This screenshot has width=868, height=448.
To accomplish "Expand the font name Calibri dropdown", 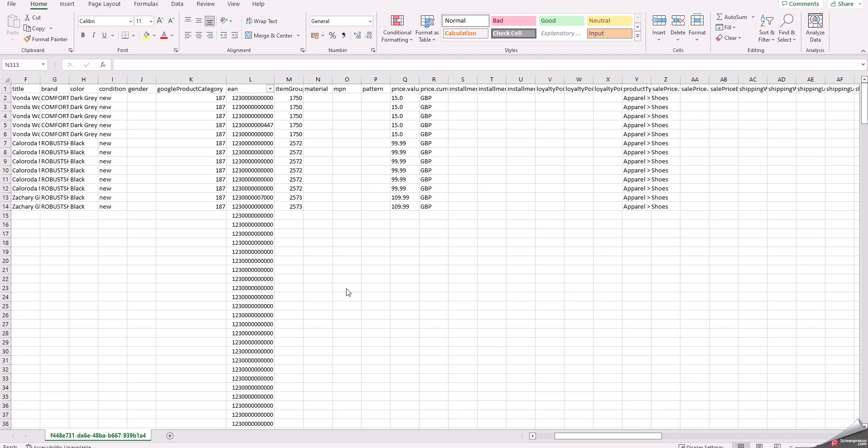I will tap(130, 21).
